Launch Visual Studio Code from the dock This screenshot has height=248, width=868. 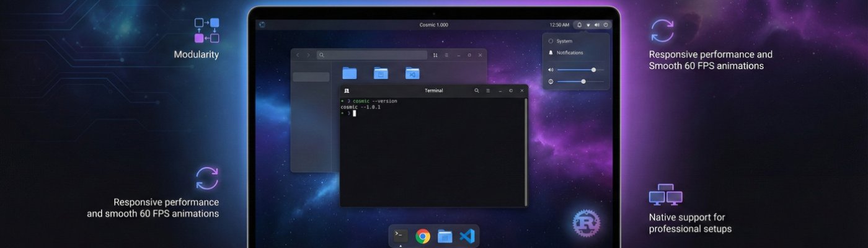[467, 236]
